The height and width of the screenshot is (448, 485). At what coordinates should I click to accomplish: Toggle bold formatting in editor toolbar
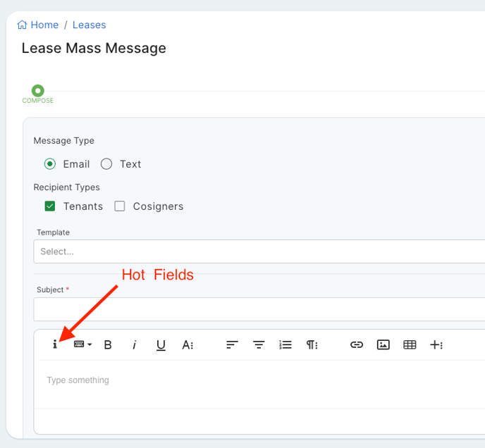tap(108, 344)
